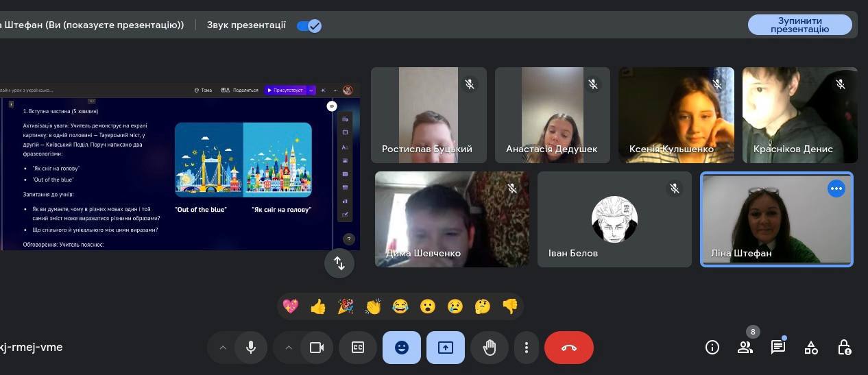868x375 pixels.
Task: Turn the camera on or off
Action: pyautogui.click(x=317, y=348)
